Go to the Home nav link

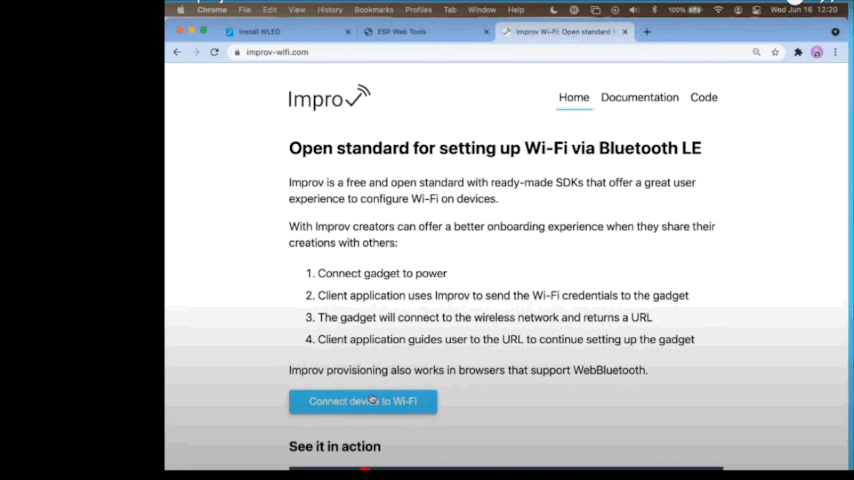[x=574, y=98]
